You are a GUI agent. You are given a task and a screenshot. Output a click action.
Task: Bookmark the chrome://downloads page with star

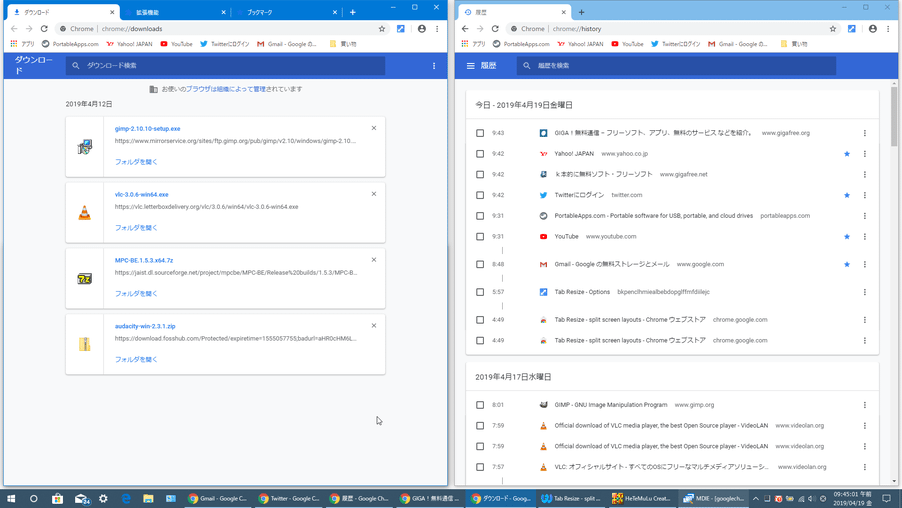pos(381,29)
